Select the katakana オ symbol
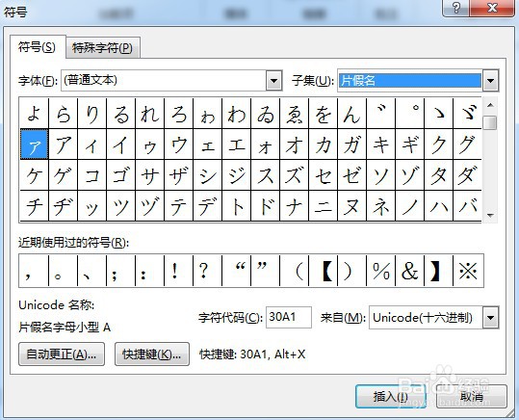The width and height of the screenshot is (519, 420). [x=295, y=144]
